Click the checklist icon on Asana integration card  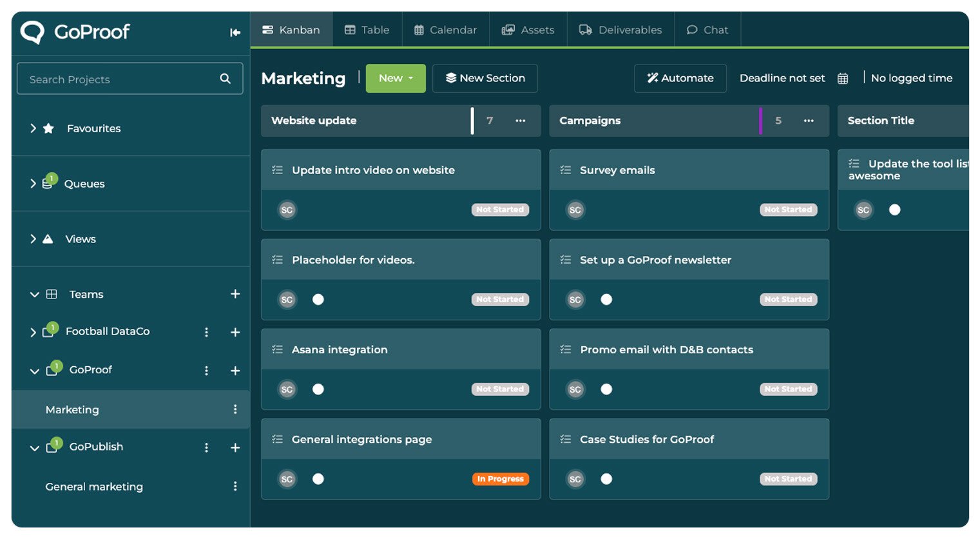coord(277,349)
